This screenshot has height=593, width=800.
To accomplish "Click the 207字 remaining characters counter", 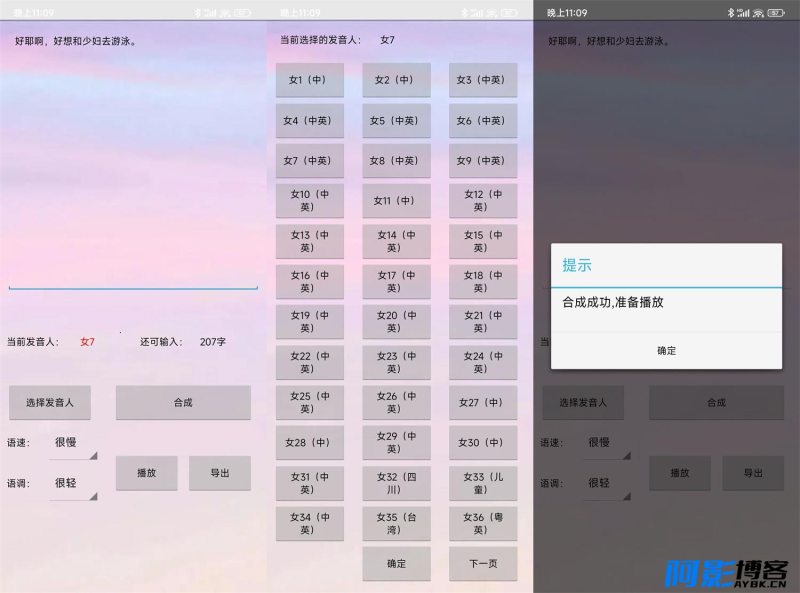I will pos(213,342).
